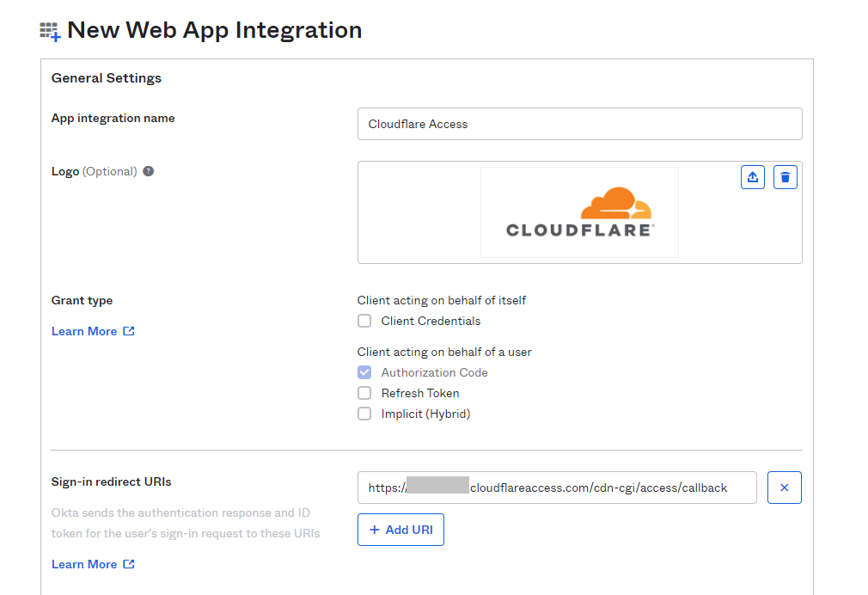Click the New Web App Integration heading
Image resolution: width=868 pixels, height=595 pixels.
coord(214,30)
